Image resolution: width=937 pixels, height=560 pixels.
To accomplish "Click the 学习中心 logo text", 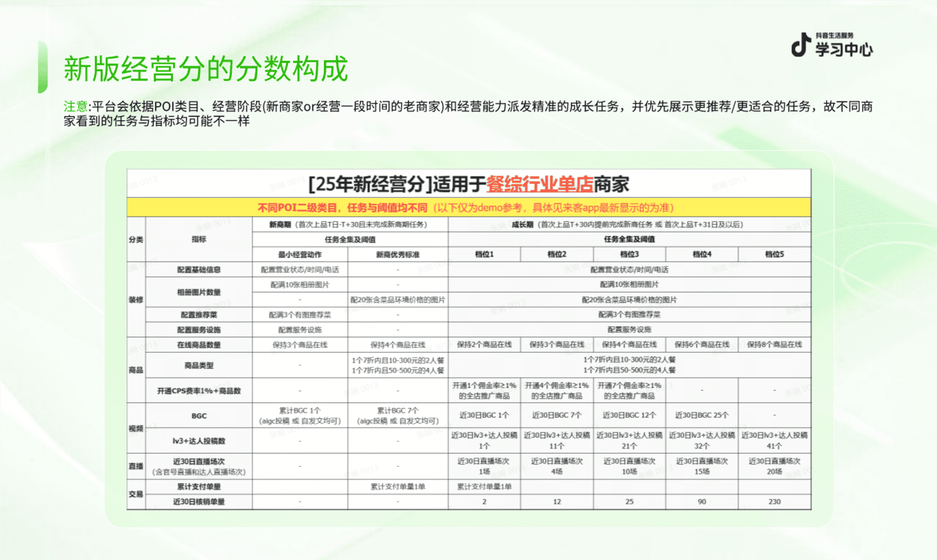I will coord(844,49).
